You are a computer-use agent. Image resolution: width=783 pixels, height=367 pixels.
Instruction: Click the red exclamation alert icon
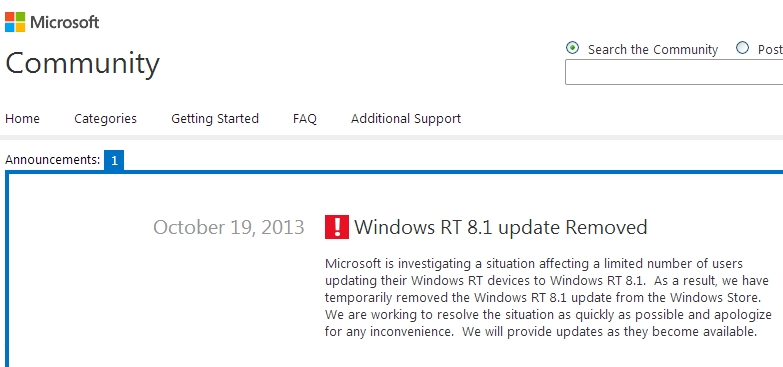(x=337, y=227)
